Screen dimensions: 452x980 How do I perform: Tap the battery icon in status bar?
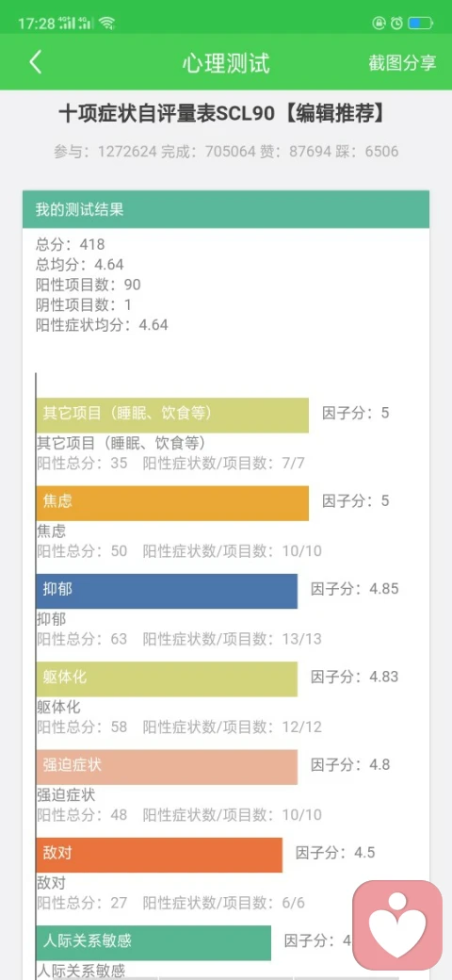tap(421, 24)
